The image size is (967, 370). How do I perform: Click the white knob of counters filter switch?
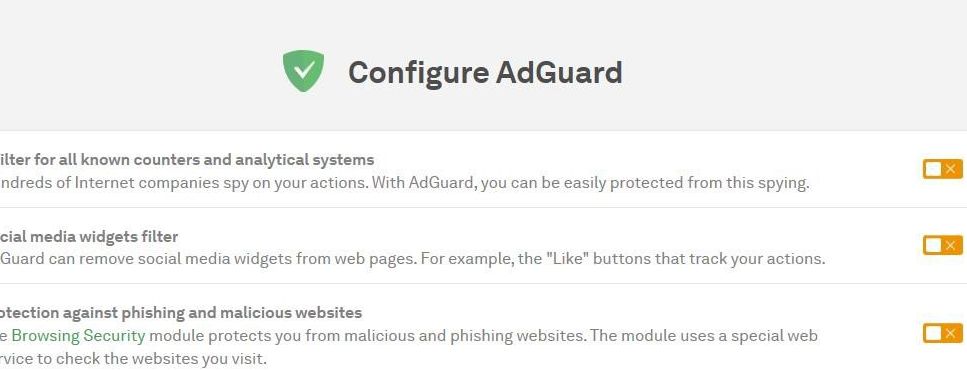tap(934, 168)
